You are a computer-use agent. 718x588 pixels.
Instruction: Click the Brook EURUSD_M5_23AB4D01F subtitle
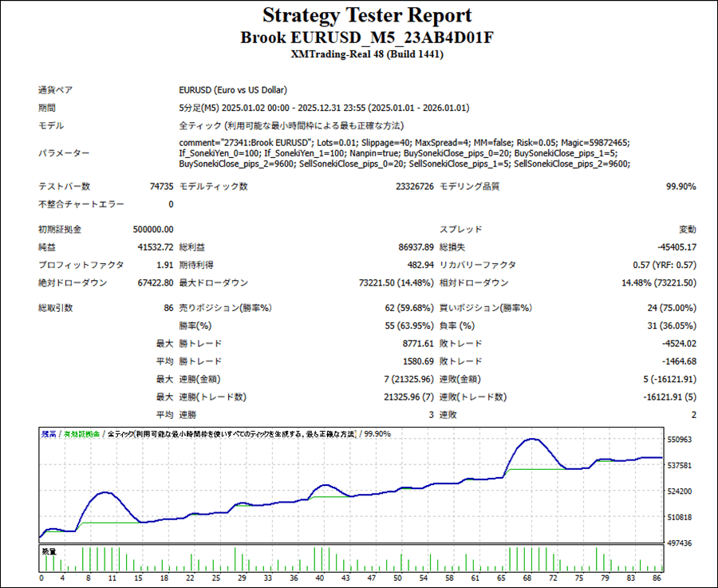pos(366,37)
